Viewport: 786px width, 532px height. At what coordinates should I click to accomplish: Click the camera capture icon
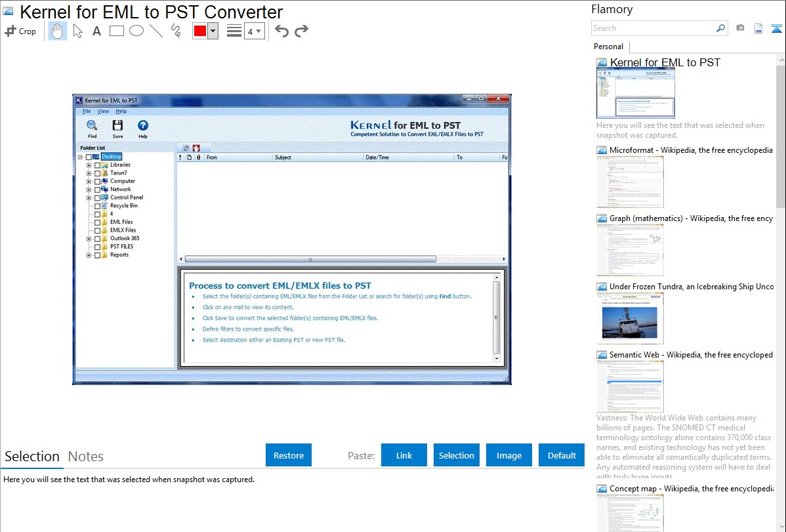(740, 28)
